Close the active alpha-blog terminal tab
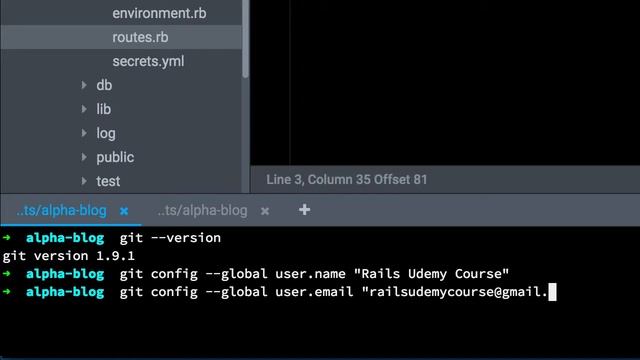The height and width of the screenshot is (360, 640). pos(124,211)
